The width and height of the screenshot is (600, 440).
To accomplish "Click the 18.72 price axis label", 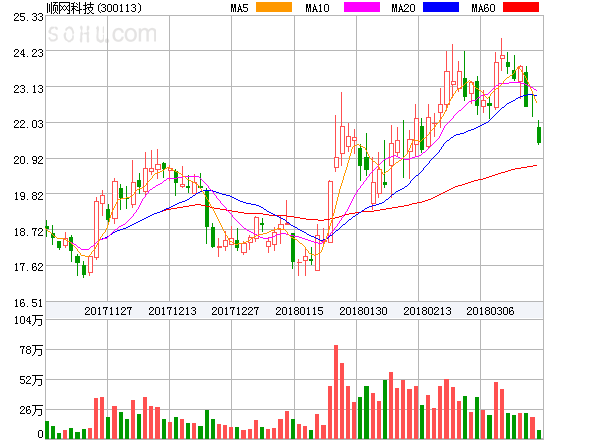I will tap(28, 232).
